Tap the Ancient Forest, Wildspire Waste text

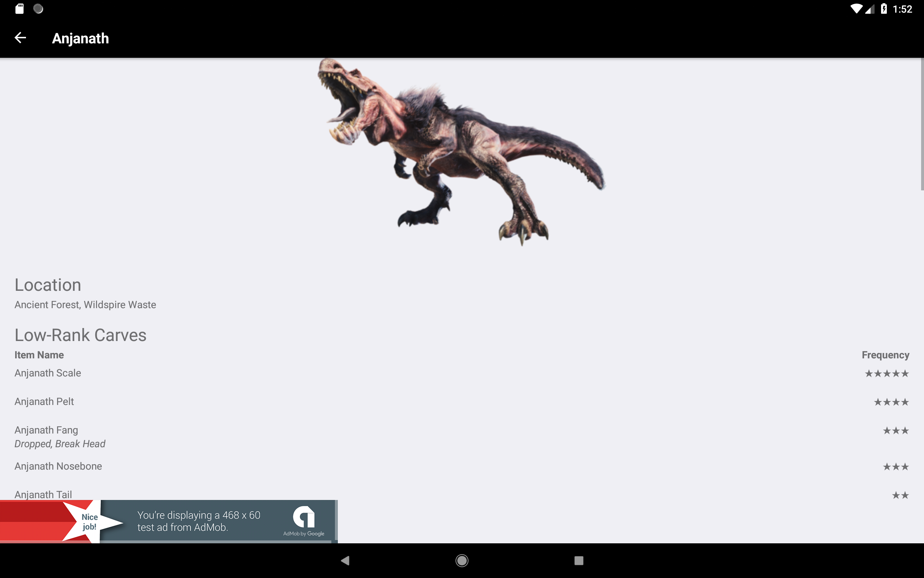coord(85,305)
